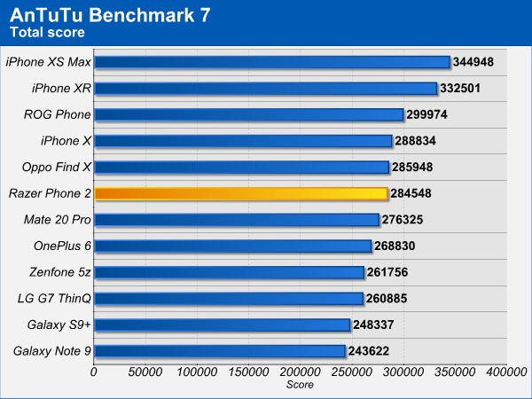Click the 248337 score value
The height and width of the screenshot is (399, 532).
[373, 325]
